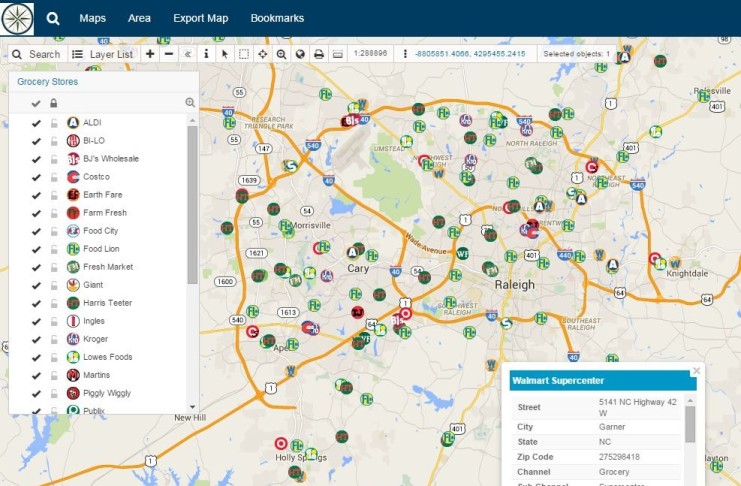Toggle the lock for Farm Fresh layer
This screenshot has width=741, height=486.
click(54, 213)
